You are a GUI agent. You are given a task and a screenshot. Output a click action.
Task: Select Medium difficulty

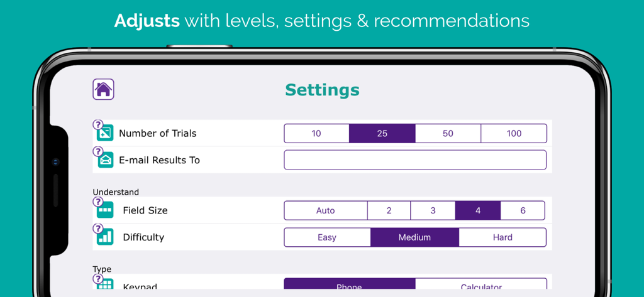[x=414, y=237]
